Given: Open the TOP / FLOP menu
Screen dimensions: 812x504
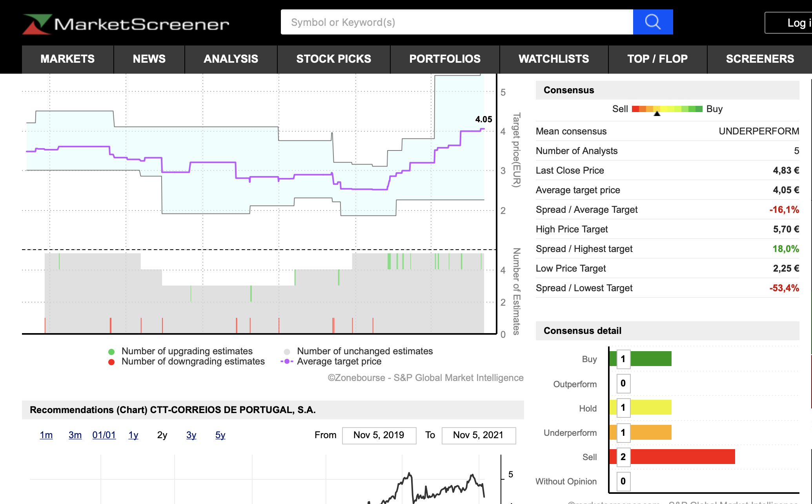Looking at the screenshot, I should click(657, 59).
